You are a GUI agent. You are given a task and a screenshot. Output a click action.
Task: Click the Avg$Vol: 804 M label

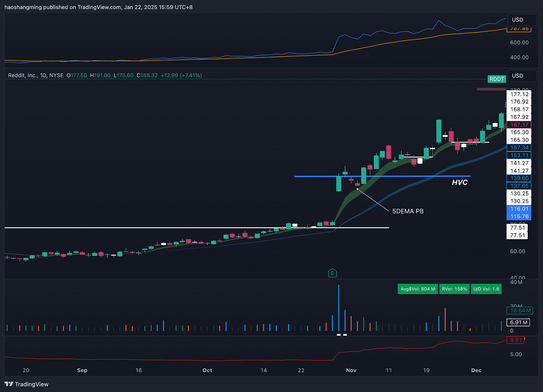[418, 289]
